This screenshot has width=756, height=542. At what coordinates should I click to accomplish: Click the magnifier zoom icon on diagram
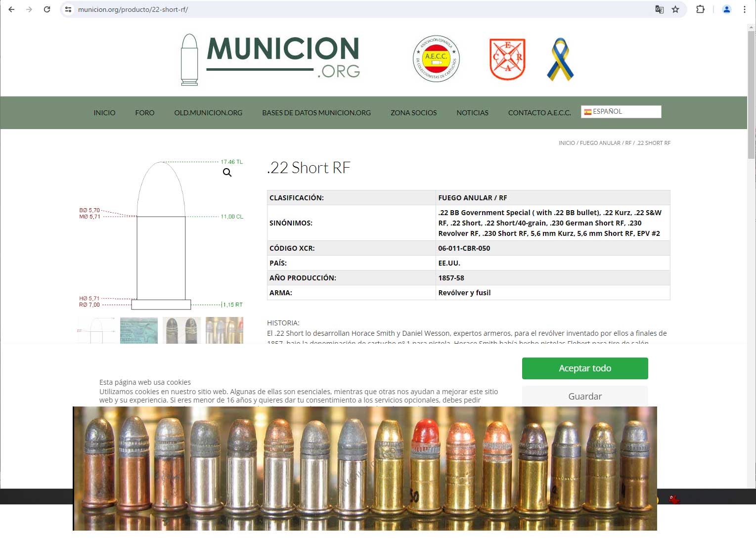[227, 173]
